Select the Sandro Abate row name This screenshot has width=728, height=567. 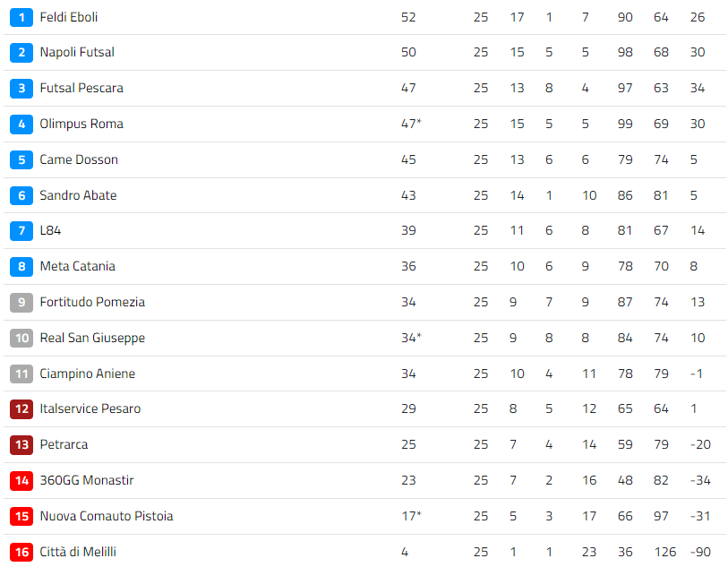[78, 195]
